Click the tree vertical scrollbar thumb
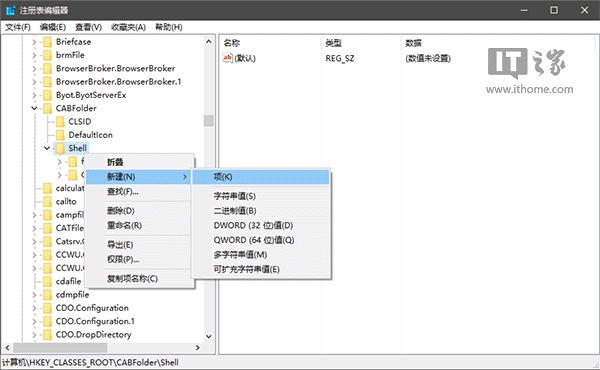This screenshot has width=600, height=370. coord(209,121)
